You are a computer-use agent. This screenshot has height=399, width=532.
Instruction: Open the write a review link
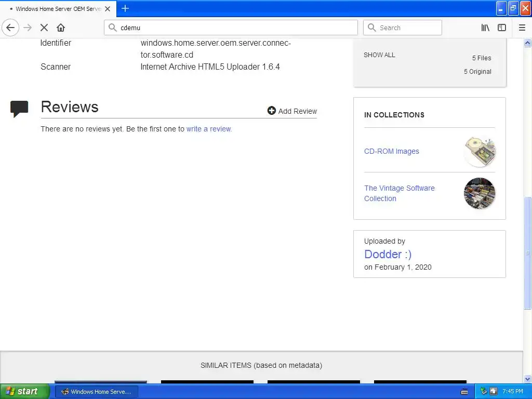(x=209, y=129)
